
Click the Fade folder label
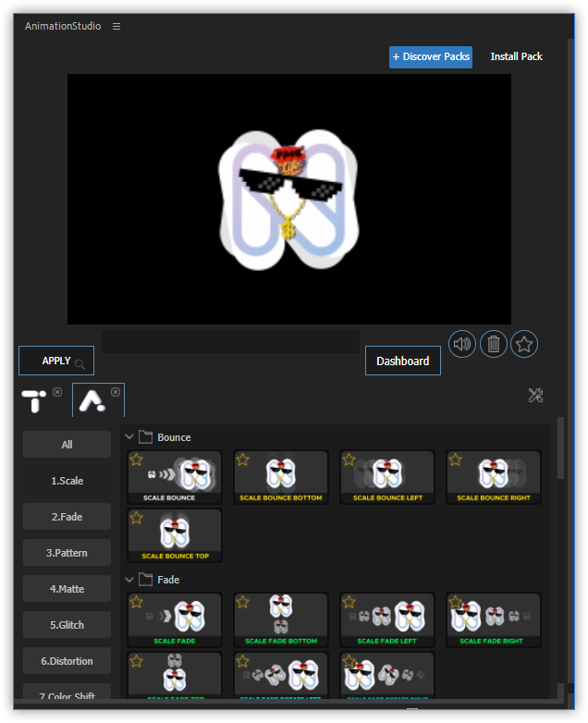[x=168, y=580]
